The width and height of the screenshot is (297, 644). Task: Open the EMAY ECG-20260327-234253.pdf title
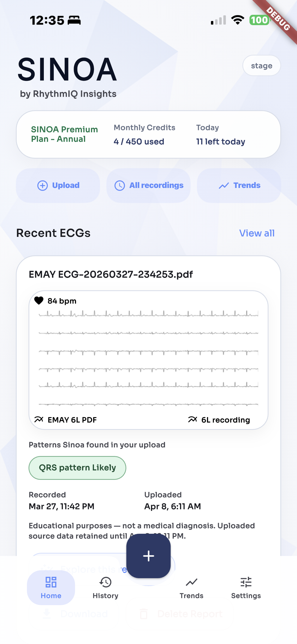coord(111,274)
